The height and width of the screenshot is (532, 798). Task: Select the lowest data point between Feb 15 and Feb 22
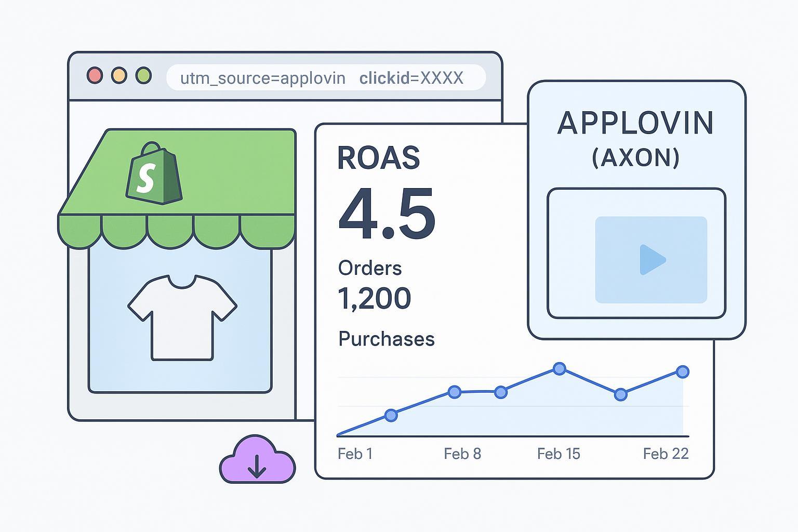(621, 395)
